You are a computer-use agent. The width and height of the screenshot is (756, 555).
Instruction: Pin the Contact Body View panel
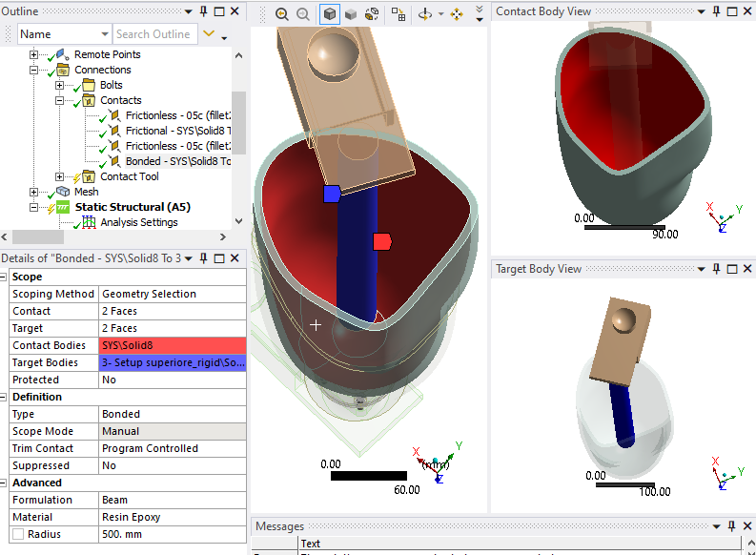coord(717,11)
